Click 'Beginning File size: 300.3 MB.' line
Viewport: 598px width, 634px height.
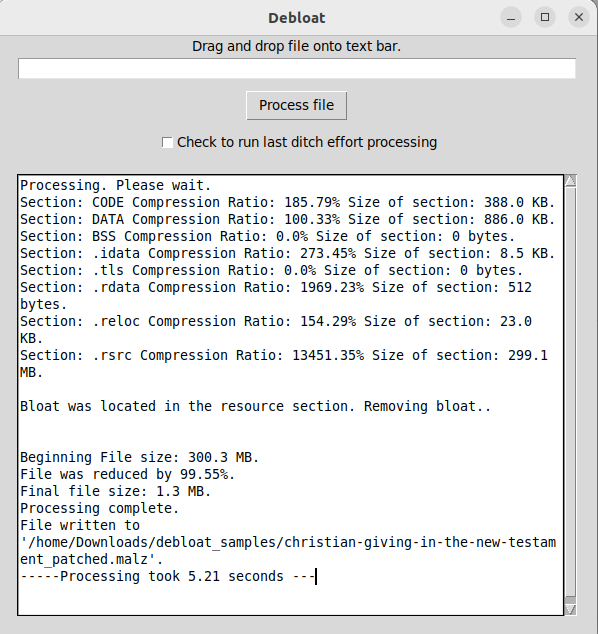point(139,457)
